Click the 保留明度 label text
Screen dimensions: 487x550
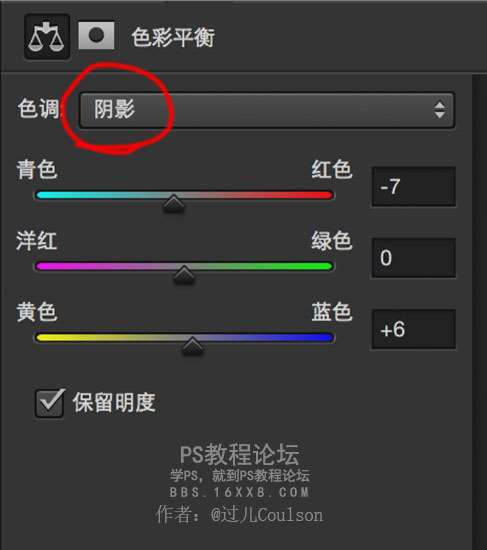click(x=114, y=402)
